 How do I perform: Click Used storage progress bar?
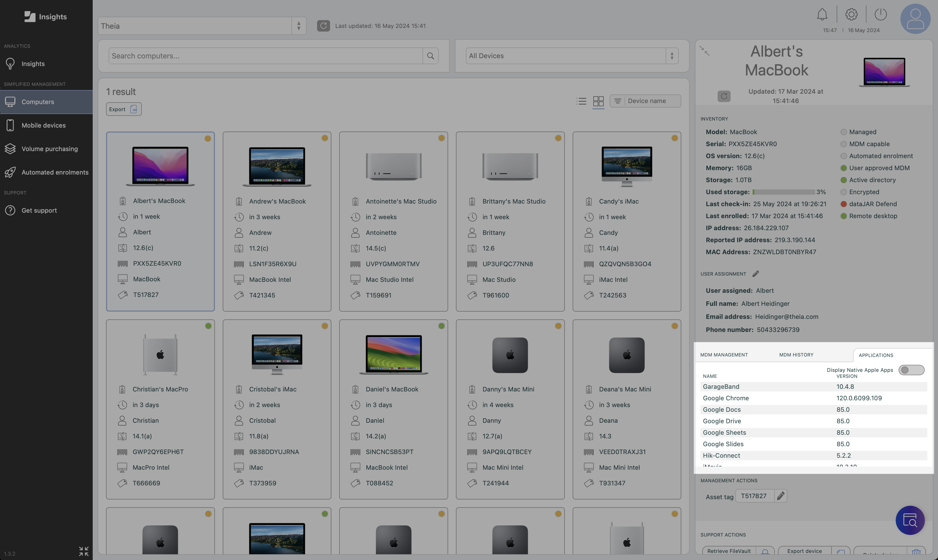[784, 192]
